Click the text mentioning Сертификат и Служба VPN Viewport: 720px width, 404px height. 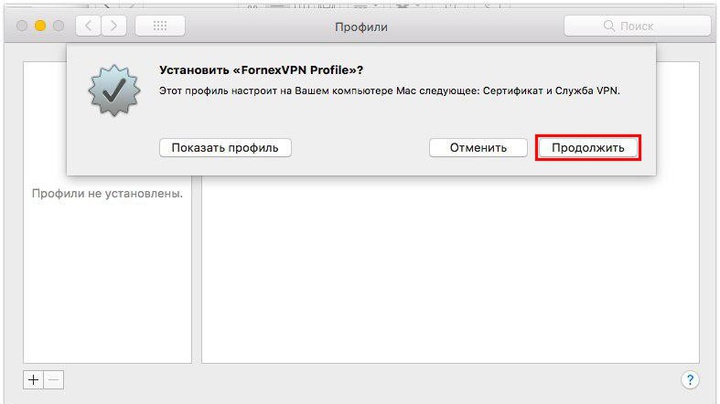click(551, 91)
